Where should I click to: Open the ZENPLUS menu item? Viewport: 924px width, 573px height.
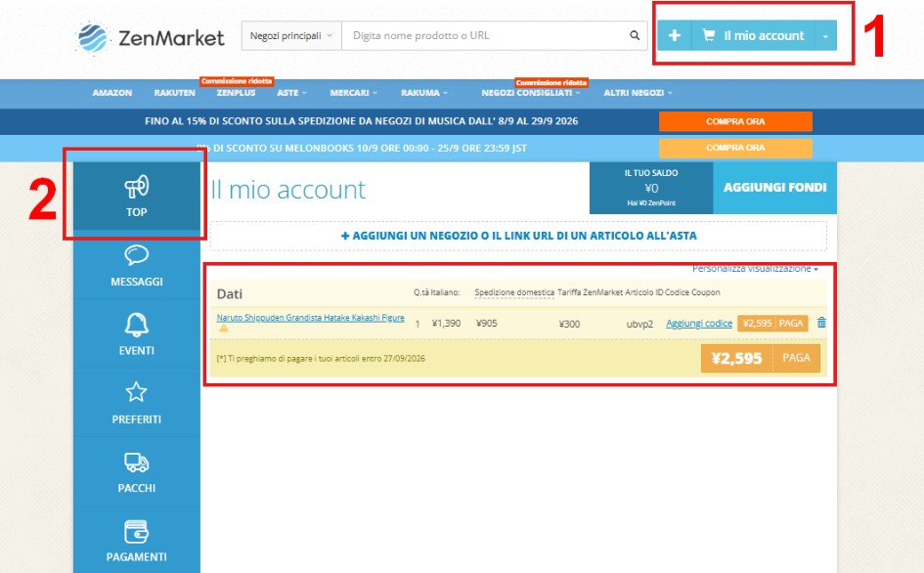[236, 93]
